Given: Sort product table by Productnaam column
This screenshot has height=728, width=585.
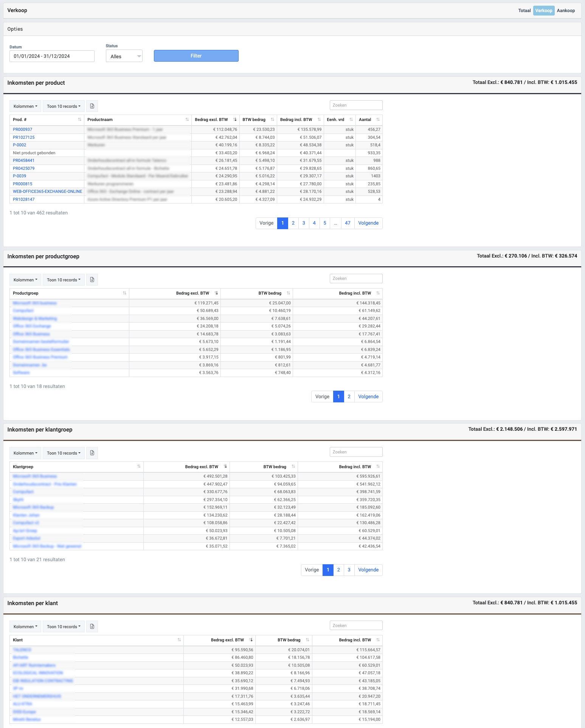Looking at the screenshot, I should coord(138,120).
